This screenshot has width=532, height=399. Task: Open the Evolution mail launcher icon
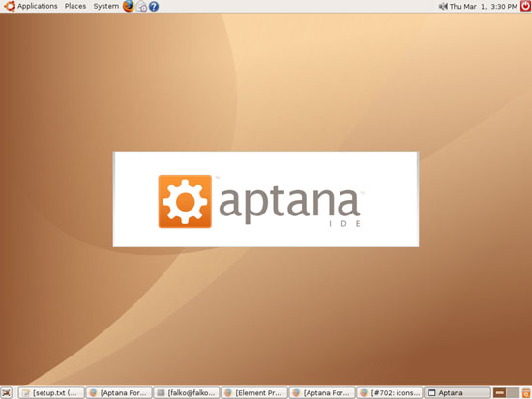141,7
